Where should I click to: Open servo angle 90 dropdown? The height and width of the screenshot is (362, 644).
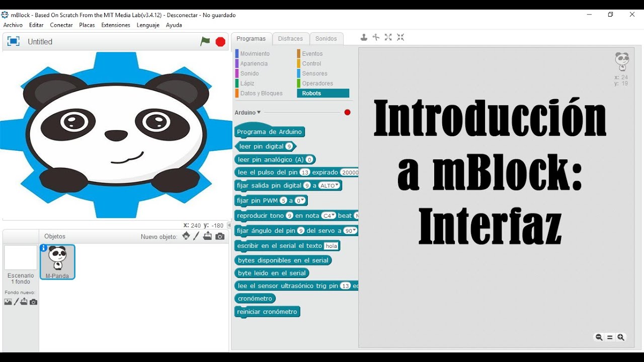(350, 231)
